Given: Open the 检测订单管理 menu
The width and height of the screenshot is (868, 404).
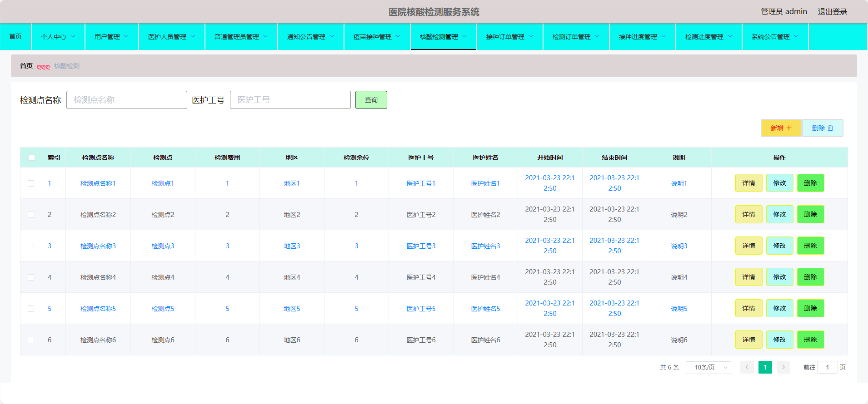Looking at the screenshot, I should click(576, 37).
